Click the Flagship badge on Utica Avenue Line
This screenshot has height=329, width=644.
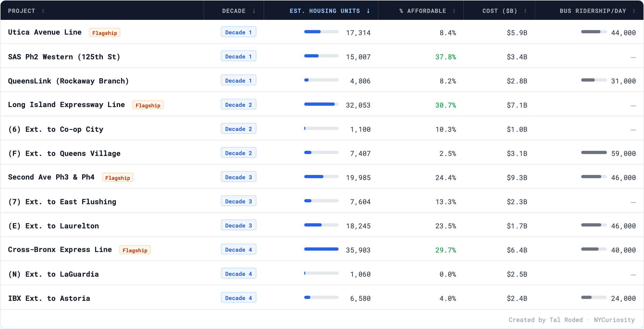pyautogui.click(x=105, y=33)
